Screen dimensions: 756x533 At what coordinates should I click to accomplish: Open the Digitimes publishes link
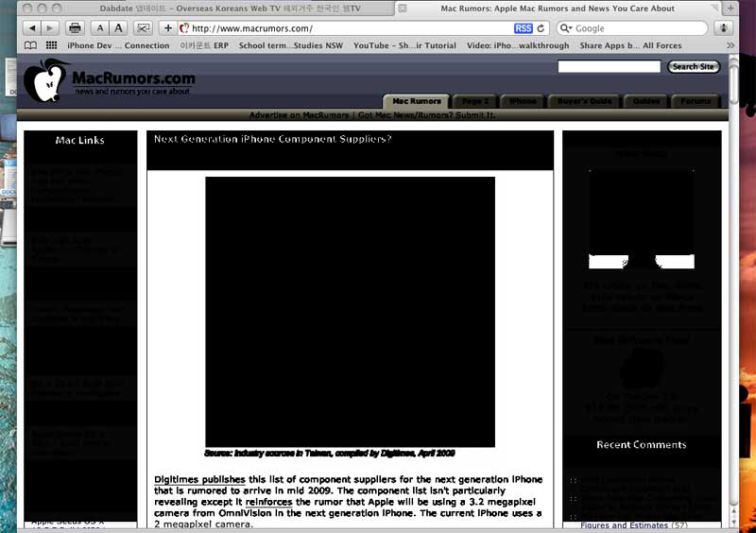(x=199, y=479)
